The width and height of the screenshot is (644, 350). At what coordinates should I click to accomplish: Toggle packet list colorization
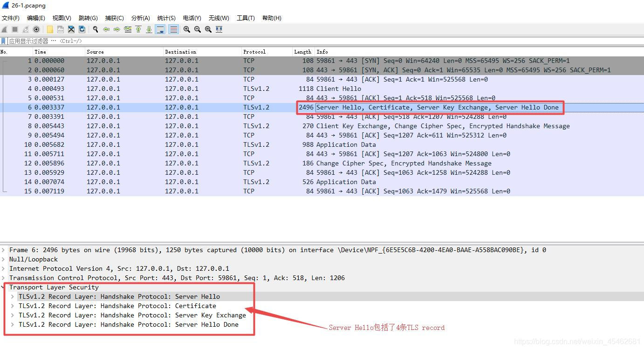(x=172, y=29)
